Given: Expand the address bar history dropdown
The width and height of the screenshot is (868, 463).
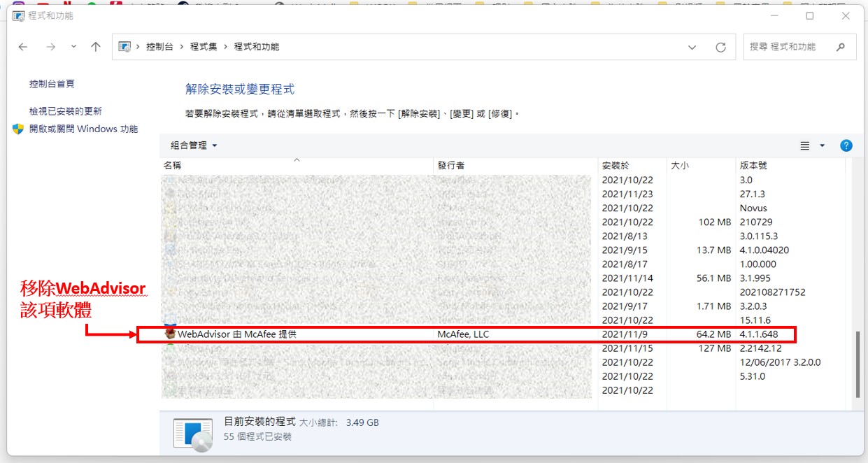Looking at the screenshot, I should pyautogui.click(x=692, y=47).
